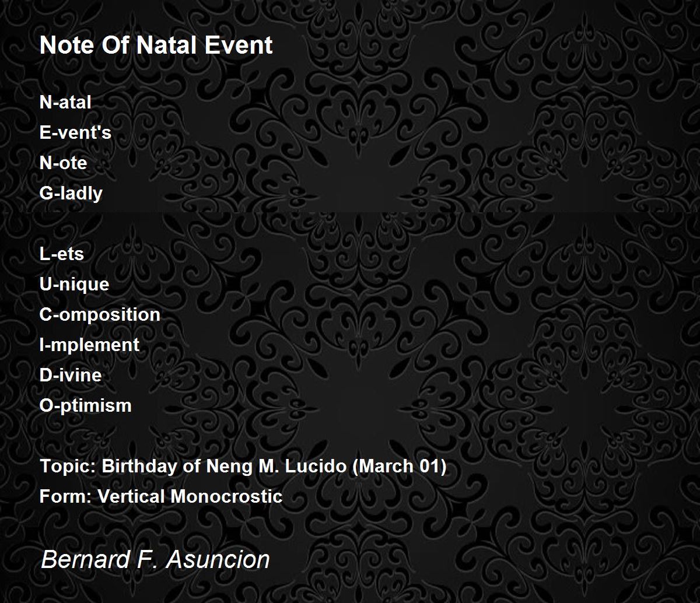Click the line N-ote

click(x=63, y=163)
